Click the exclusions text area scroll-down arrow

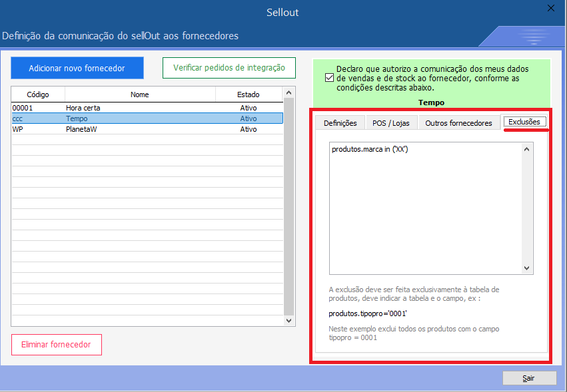[x=527, y=268]
